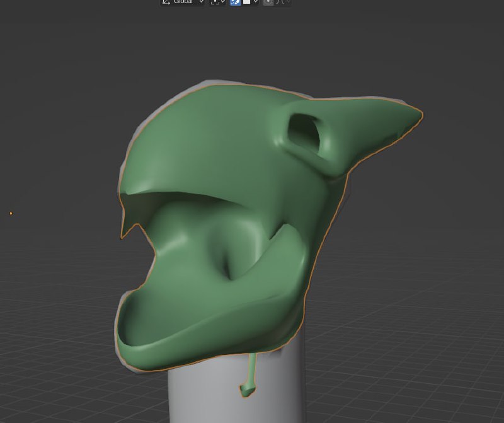
Task: Click the small orange origin dot
Action: 11,213
